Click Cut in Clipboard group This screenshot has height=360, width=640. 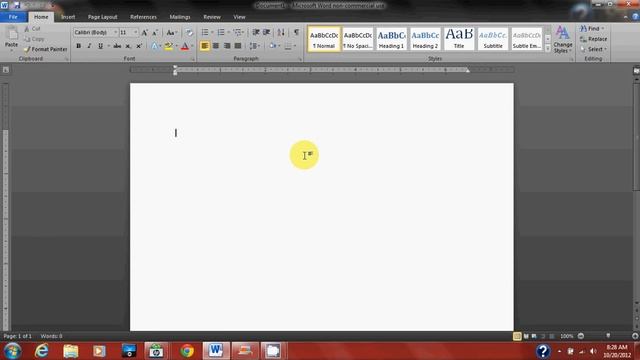32,29
